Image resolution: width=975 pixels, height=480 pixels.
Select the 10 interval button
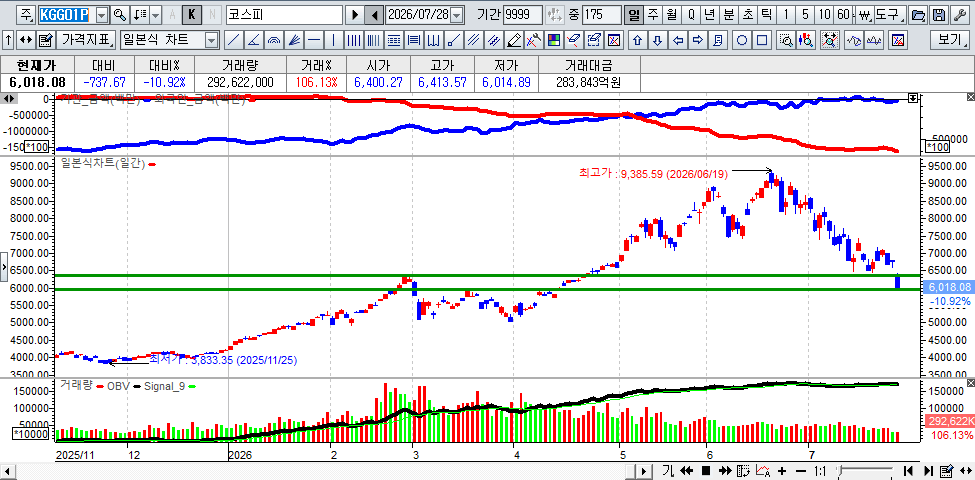(x=825, y=15)
